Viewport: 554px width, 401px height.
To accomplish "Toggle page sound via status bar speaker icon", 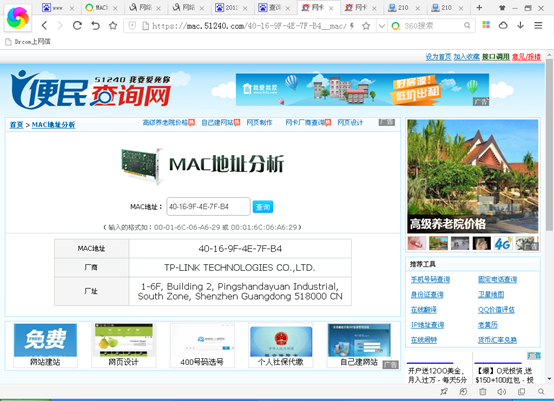I will (501, 391).
